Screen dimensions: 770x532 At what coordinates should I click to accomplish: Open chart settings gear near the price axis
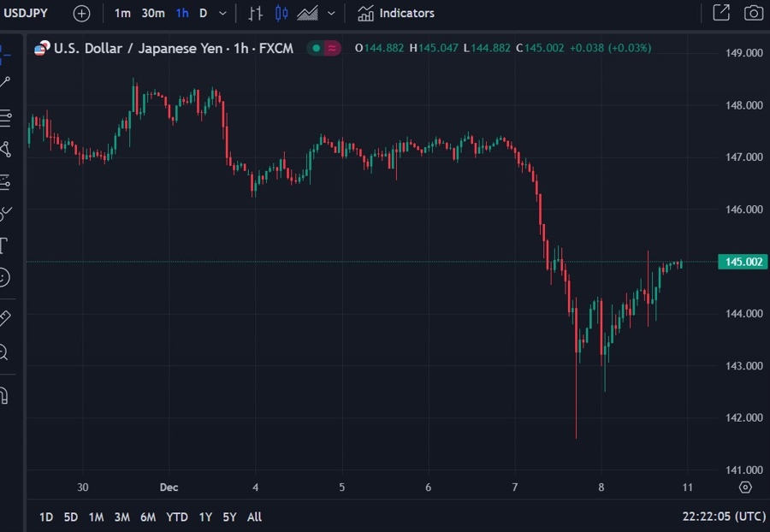click(x=745, y=488)
